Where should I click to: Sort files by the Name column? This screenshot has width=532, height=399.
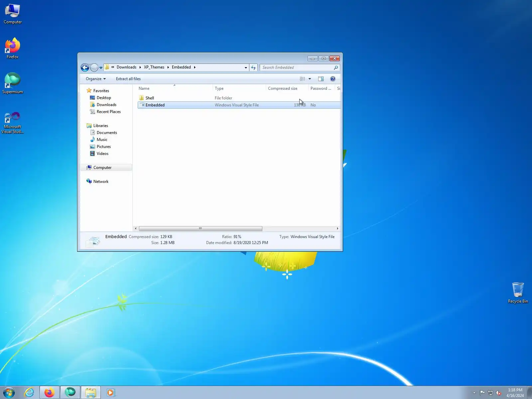(x=175, y=88)
